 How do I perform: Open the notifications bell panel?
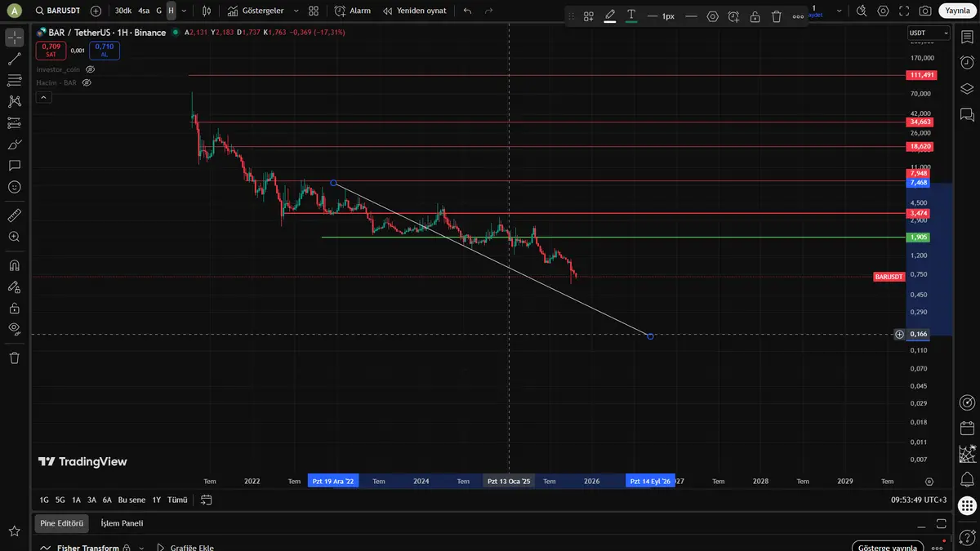pos(967,478)
